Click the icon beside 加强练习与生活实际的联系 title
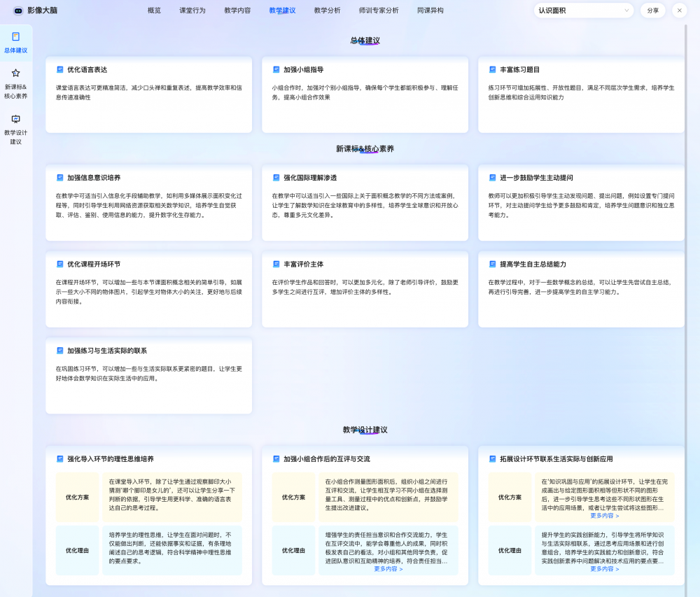 coord(59,350)
